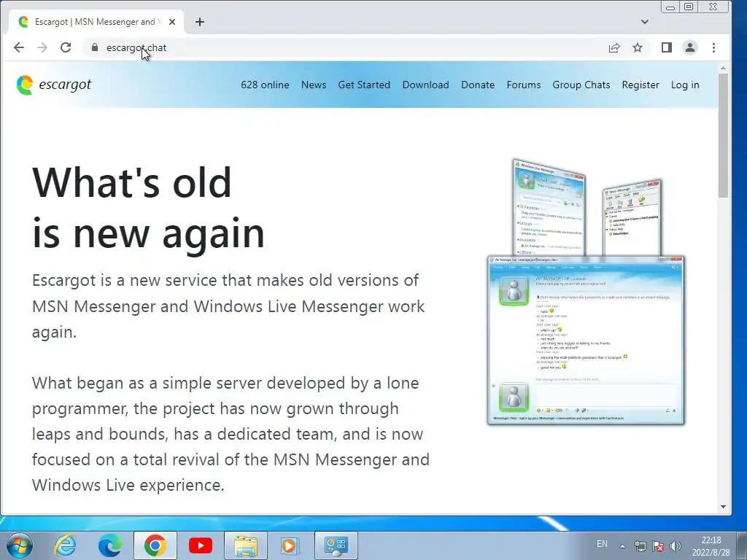The height and width of the screenshot is (560, 747).
Task: Open Windows Explorer from the taskbar
Action: pos(246,545)
